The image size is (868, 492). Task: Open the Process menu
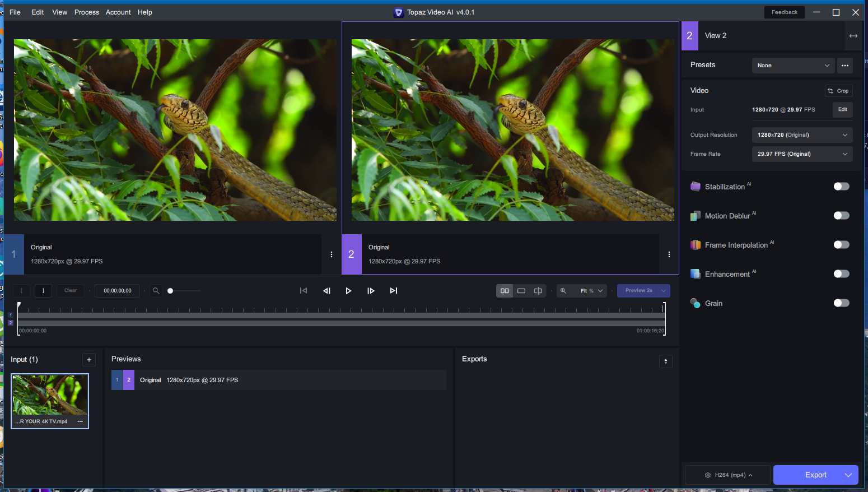[x=87, y=12]
